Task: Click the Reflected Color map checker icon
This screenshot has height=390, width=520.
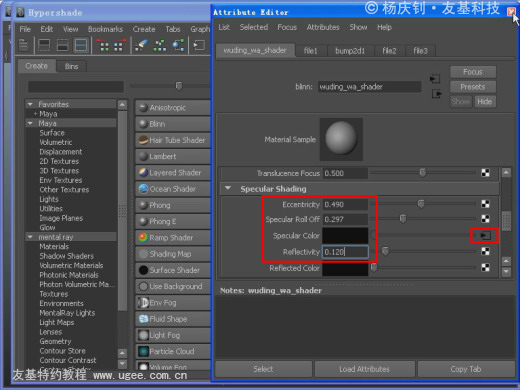Action: click(485, 267)
